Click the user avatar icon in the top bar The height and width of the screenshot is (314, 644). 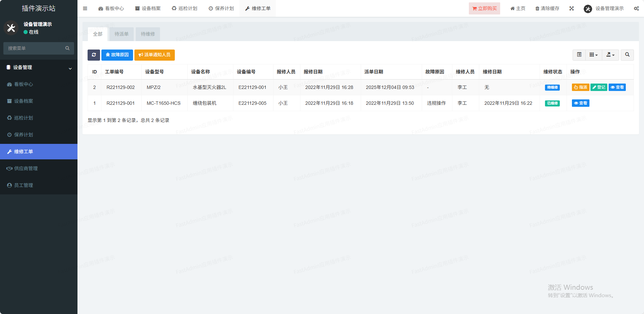588,9
